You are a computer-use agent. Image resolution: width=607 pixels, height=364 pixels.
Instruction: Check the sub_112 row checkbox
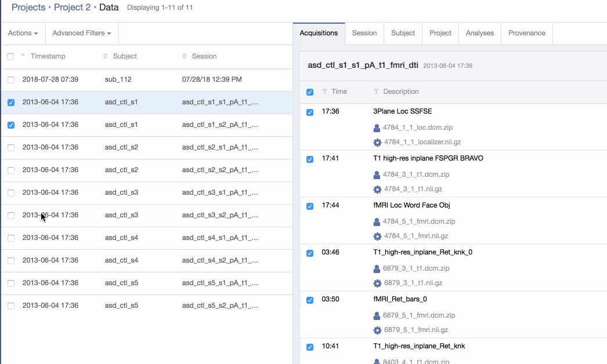(x=11, y=79)
